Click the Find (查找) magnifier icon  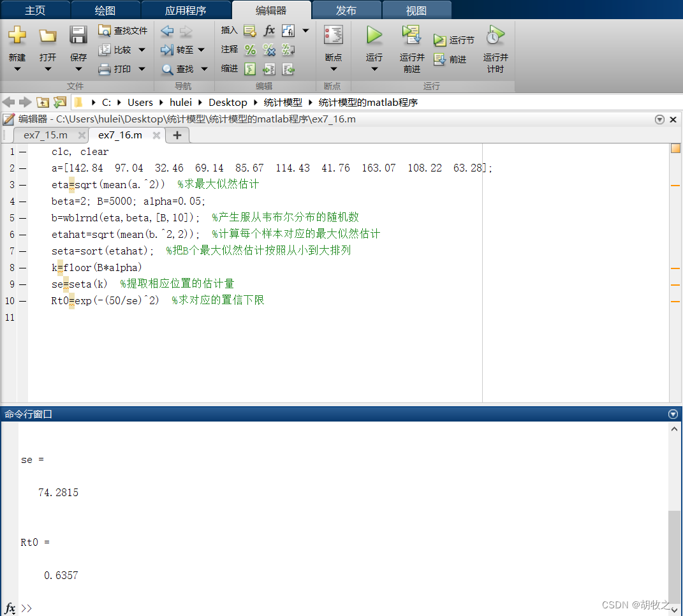click(167, 70)
